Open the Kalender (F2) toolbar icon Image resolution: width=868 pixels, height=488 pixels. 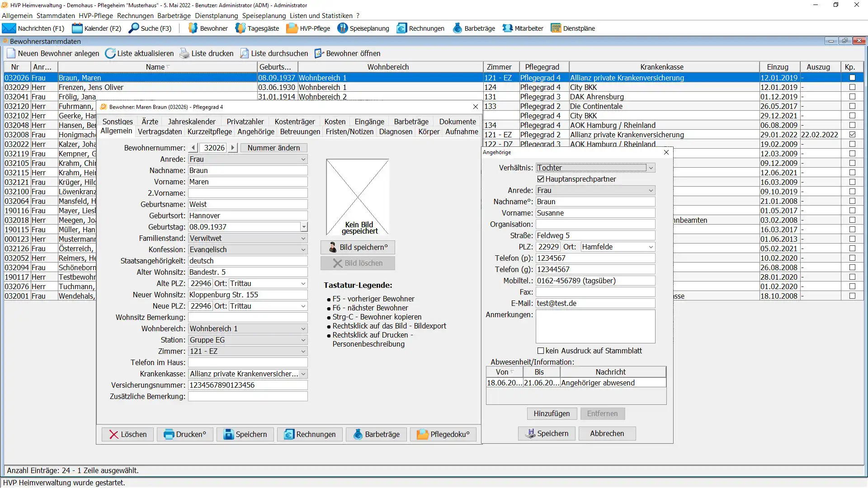coord(77,28)
